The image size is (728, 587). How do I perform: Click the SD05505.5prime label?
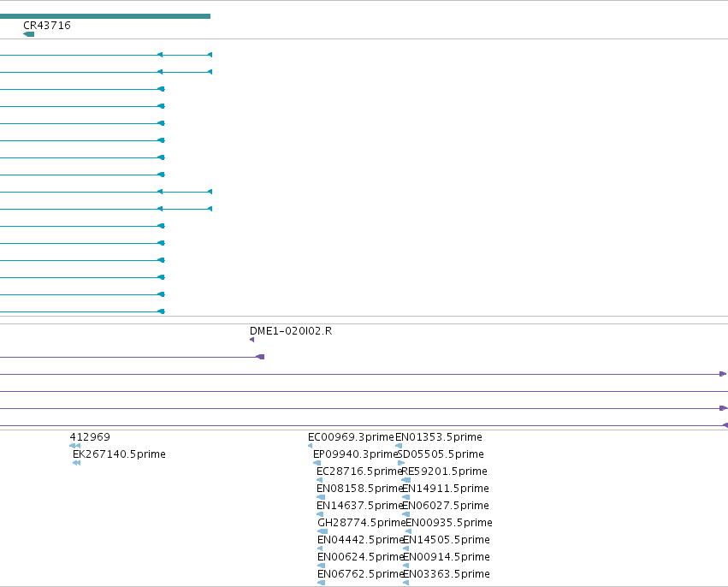(441, 454)
